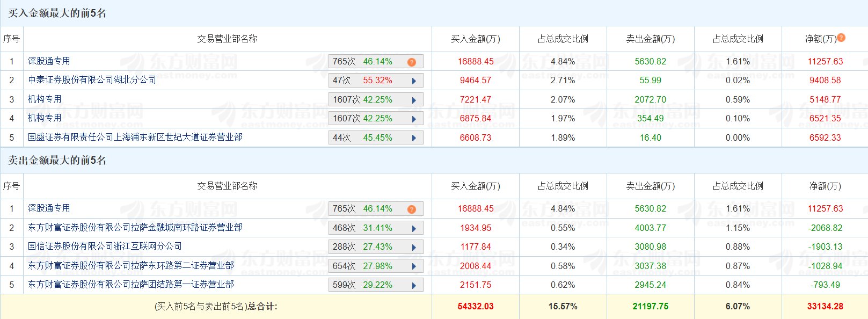
Task: Open 东方财富证券拉萨金融城南环路证券营业部 link
Action: (x=135, y=228)
